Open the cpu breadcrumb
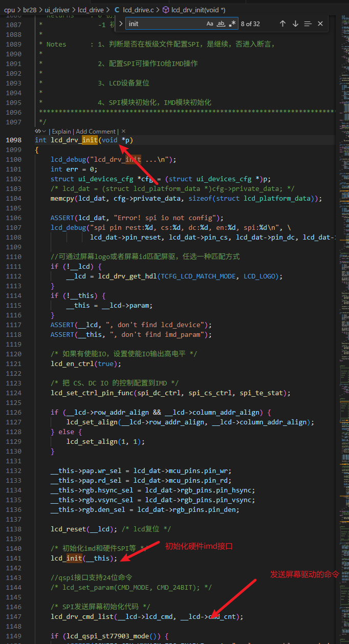 (10, 9)
